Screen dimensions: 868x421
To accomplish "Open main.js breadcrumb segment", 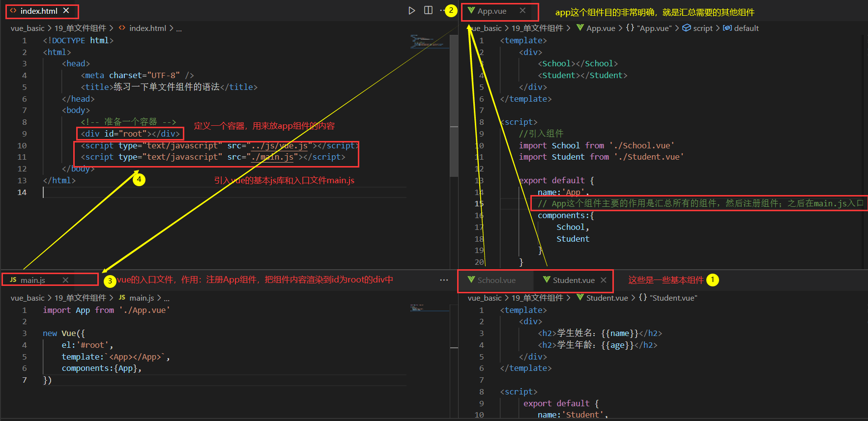I will pos(142,298).
